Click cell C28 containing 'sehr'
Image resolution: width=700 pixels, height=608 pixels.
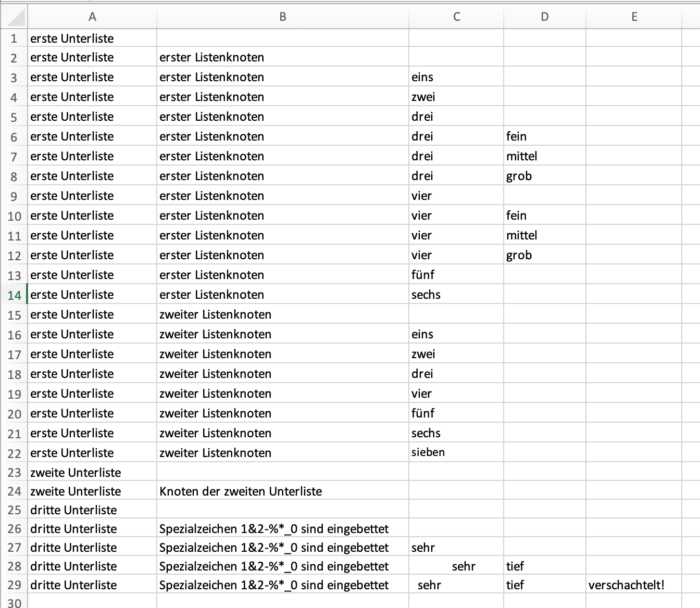coord(456,566)
